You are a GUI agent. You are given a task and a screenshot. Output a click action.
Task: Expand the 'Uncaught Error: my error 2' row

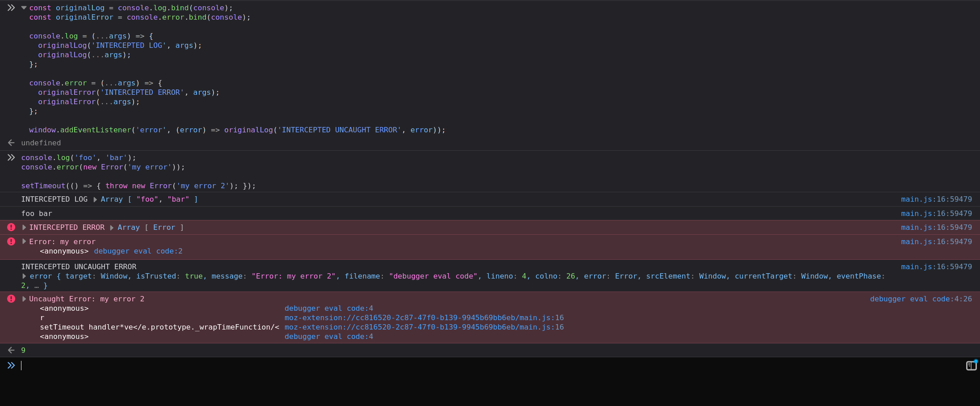coord(24,299)
